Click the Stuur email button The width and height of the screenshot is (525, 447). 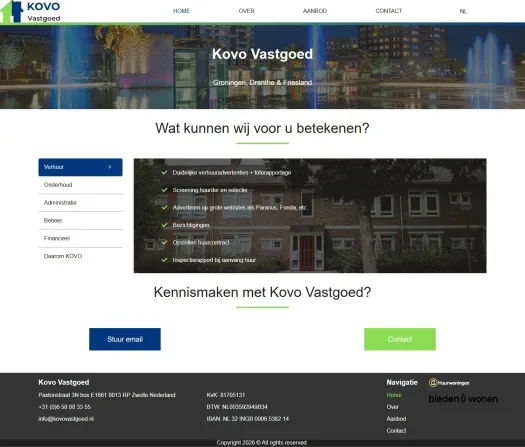click(125, 339)
